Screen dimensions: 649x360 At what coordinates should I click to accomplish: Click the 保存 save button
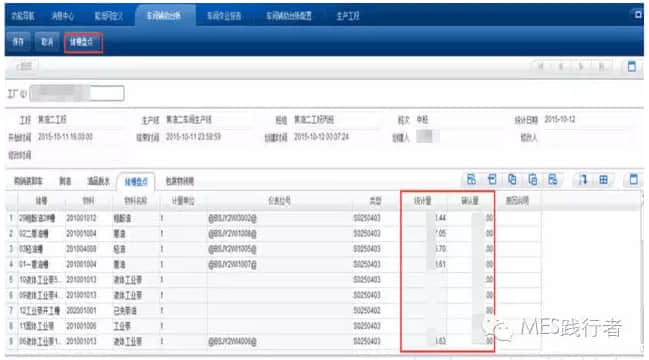point(18,42)
